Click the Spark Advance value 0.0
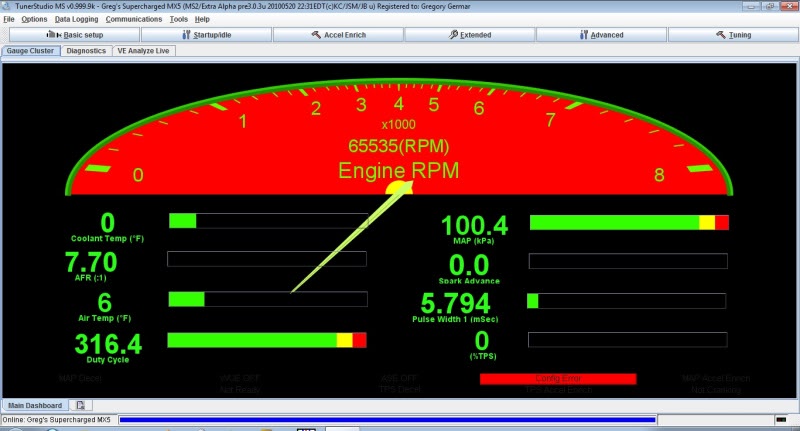Screen dimensions: 800x431 pos(469,265)
